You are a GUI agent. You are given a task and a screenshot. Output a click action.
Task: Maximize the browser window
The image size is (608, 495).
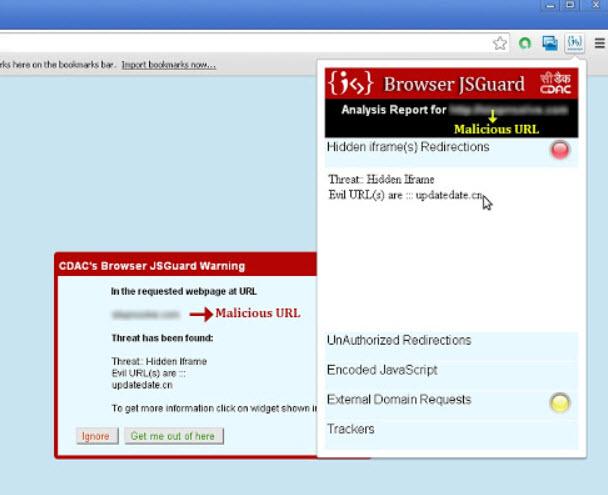pos(570,5)
